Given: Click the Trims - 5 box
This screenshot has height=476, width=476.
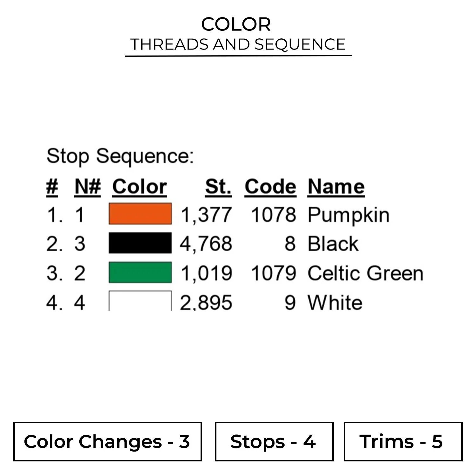Looking at the screenshot, I should [x=403, y=441].
